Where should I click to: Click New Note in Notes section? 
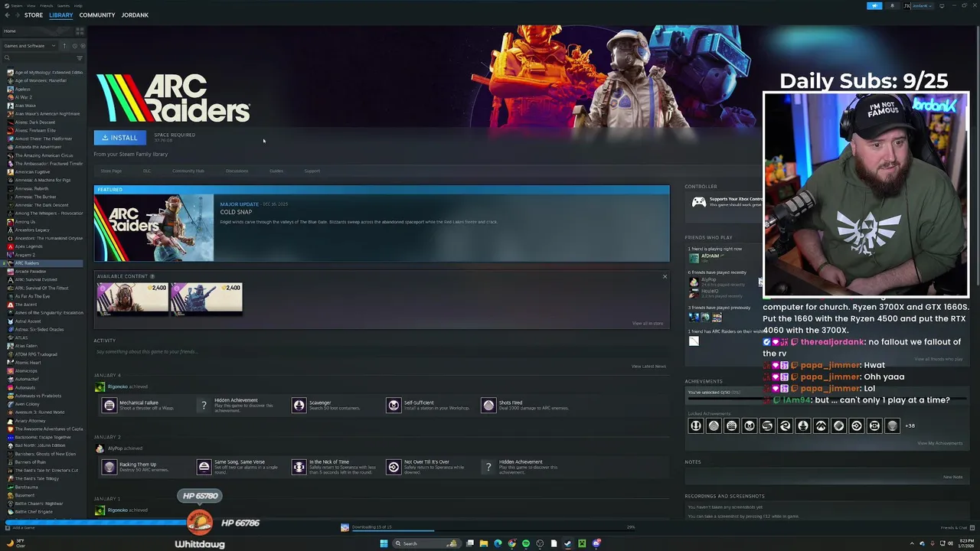953,477
